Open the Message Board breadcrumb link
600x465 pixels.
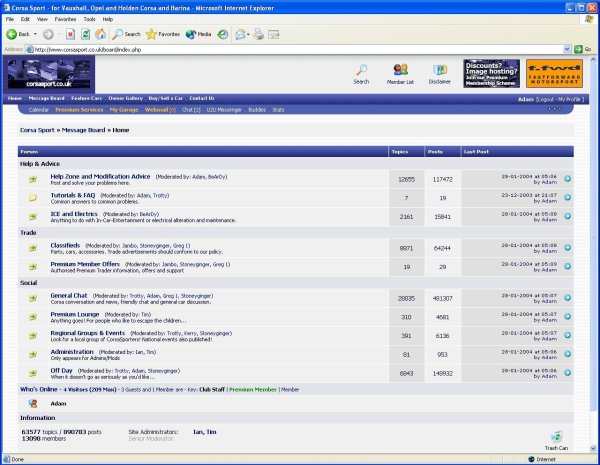click(x=83, y=130)
